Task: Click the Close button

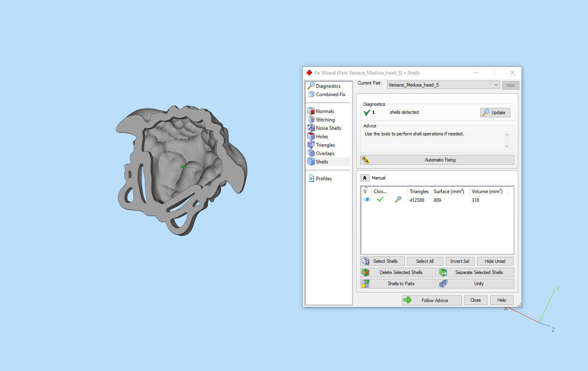Action: 475,300
